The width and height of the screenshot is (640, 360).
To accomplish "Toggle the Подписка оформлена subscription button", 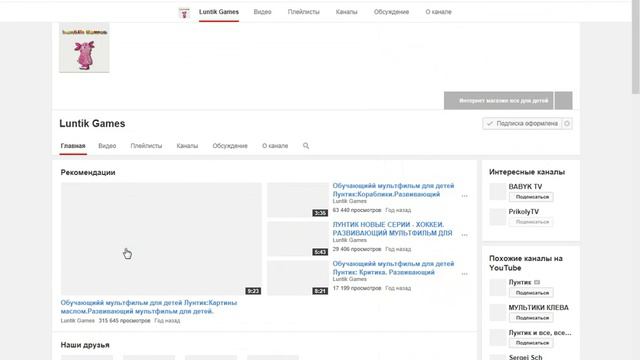I will [522, 123].
